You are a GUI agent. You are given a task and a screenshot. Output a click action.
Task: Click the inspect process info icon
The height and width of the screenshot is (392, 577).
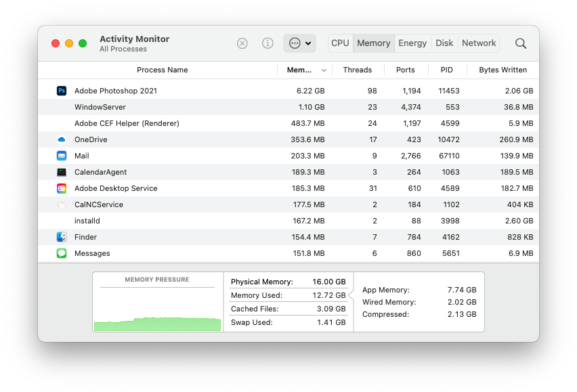pyautogui.click(x=268, y=43)
